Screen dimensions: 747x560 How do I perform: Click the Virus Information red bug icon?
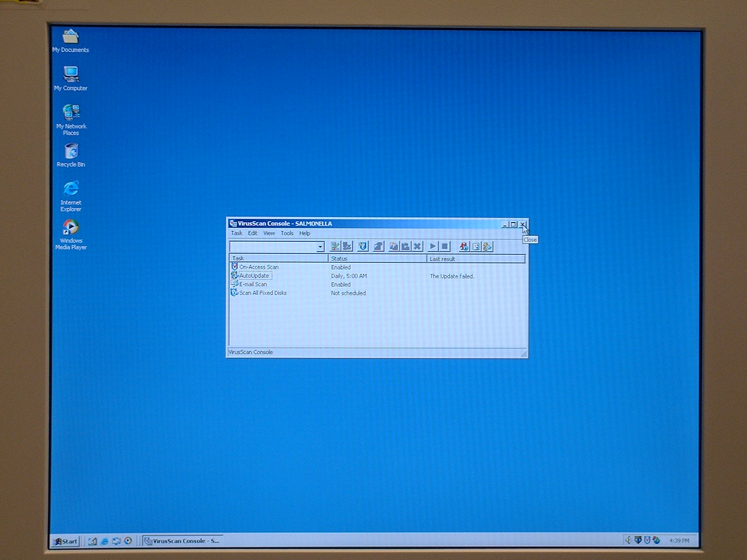pos(464,246)
